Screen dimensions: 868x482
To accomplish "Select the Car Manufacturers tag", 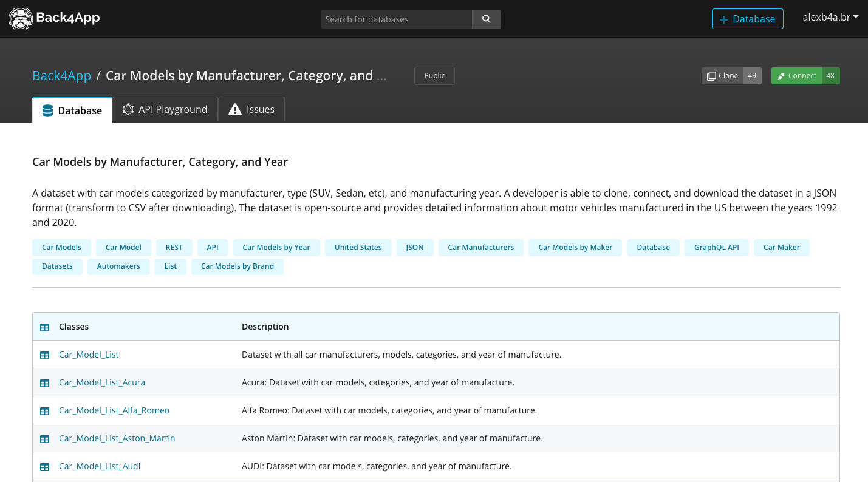I will pos(481,248).
